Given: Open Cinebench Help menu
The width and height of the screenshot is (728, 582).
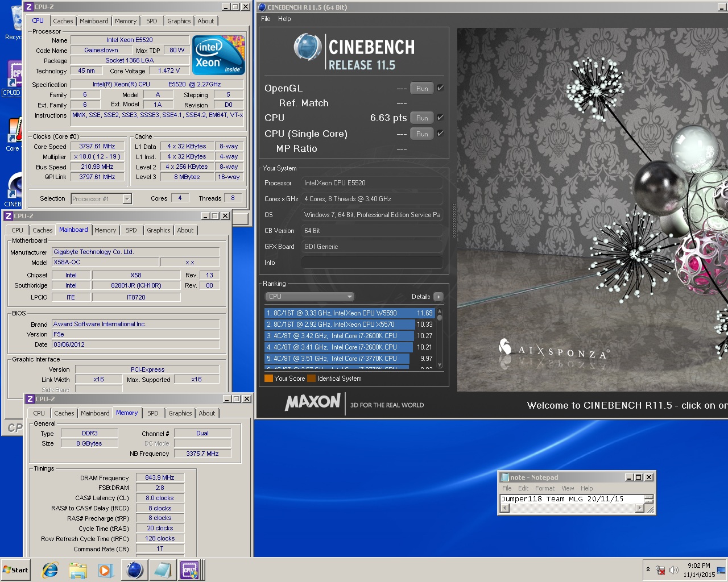Looking at the screenshot, I should tap(284, 19).
